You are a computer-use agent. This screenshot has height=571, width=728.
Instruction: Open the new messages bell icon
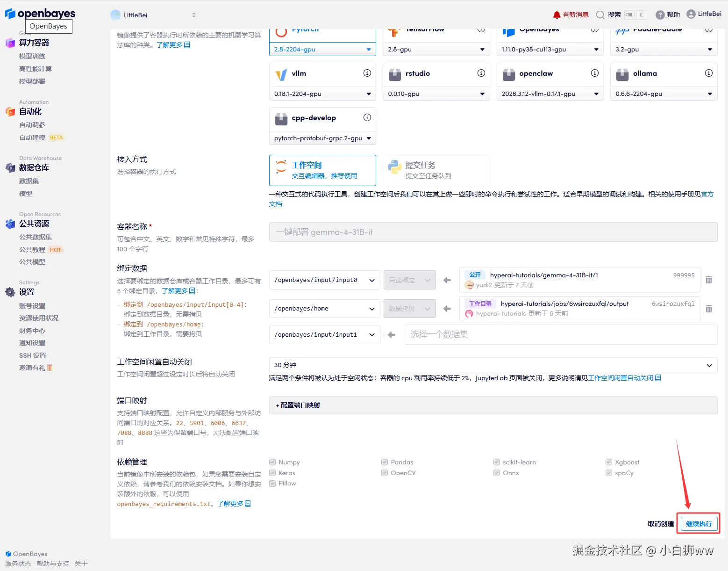557,15
